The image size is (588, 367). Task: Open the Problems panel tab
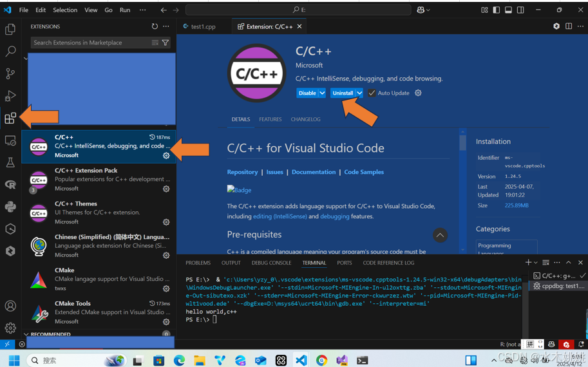pyautogui.click(x=198, y=263)
